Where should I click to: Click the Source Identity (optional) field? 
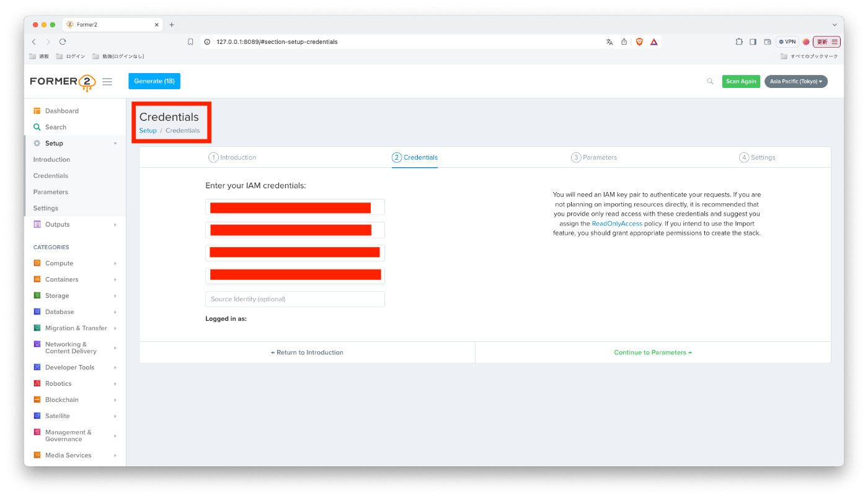295,299
